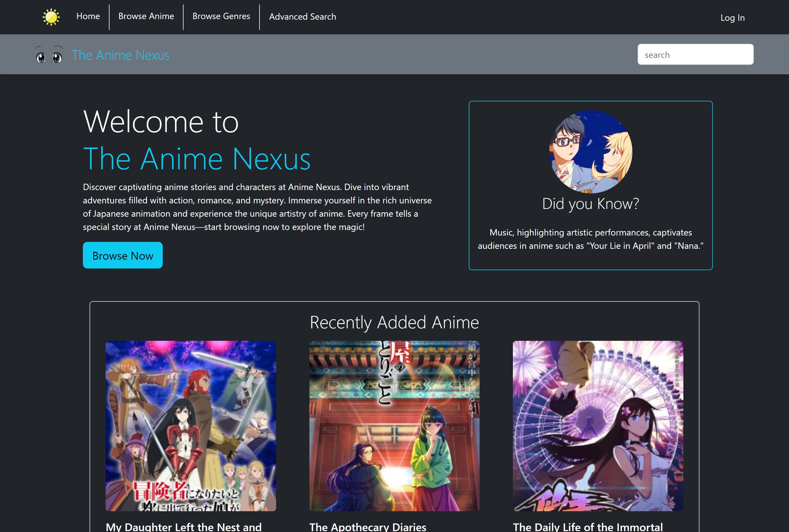Select The Daily Life of the Immortal title
789x532 pixels.
pos(588,527)
